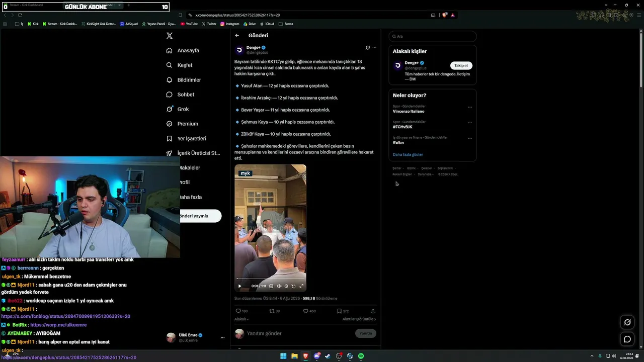Image resolution: width=644 pixels, height=362 pixels.
Task: Open Discord from the taskbar
Action: (x=317, y=356)
